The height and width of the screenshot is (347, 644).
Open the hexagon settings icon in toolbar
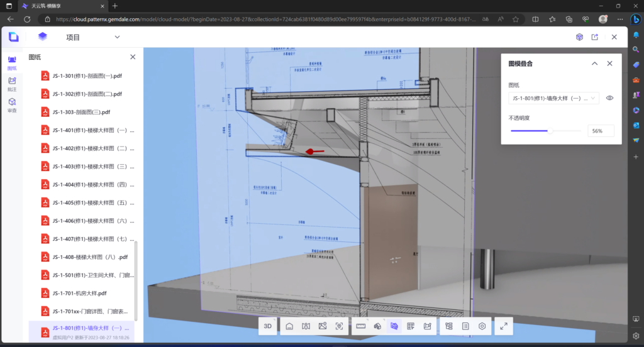click(x=482, y=326)
